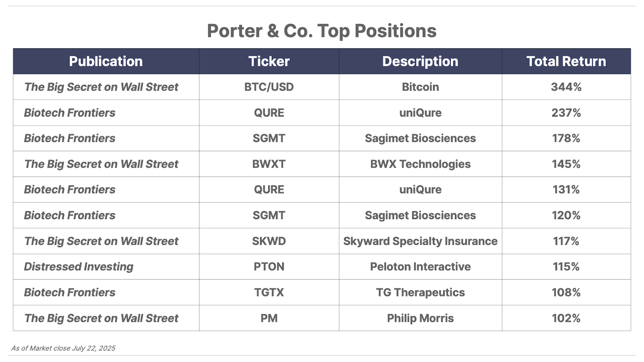Click the 344% total return value
The width and height of the screenshot is (644, 362).
[566, 87]
